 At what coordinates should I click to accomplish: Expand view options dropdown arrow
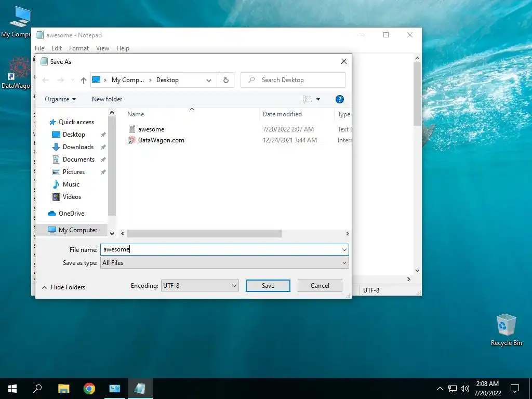click(318, 99)
